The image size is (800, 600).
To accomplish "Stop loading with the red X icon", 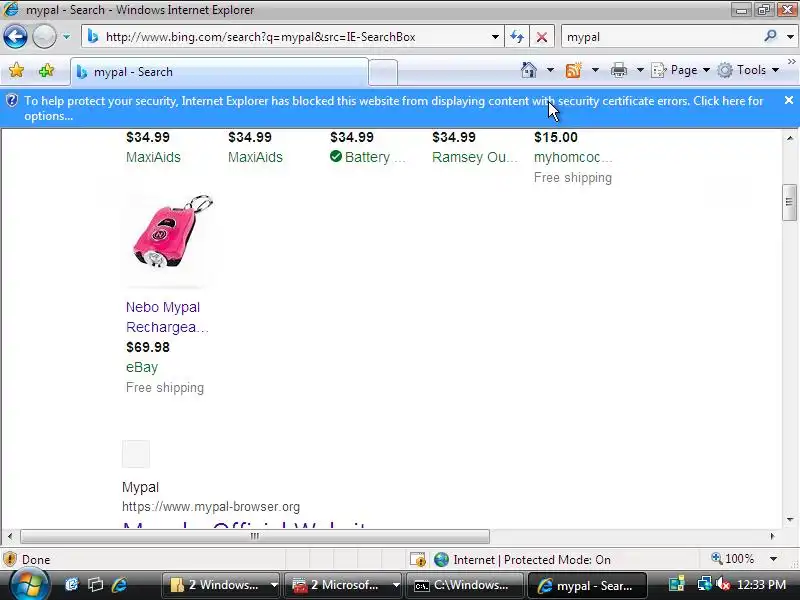I will [x=542, y=37].
